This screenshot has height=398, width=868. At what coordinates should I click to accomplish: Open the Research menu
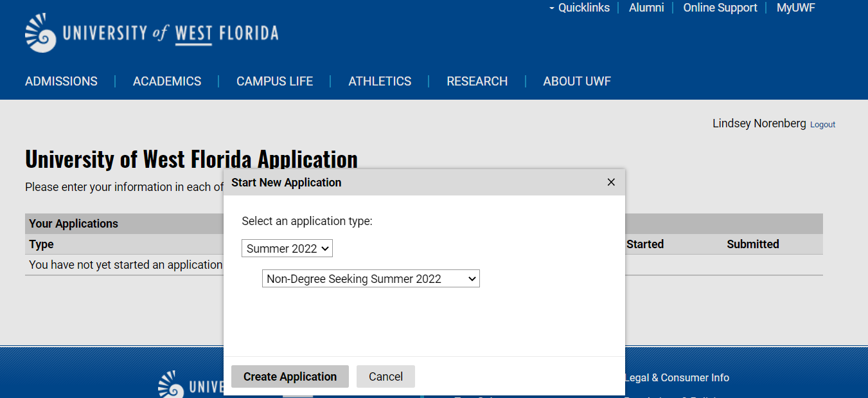477,81
